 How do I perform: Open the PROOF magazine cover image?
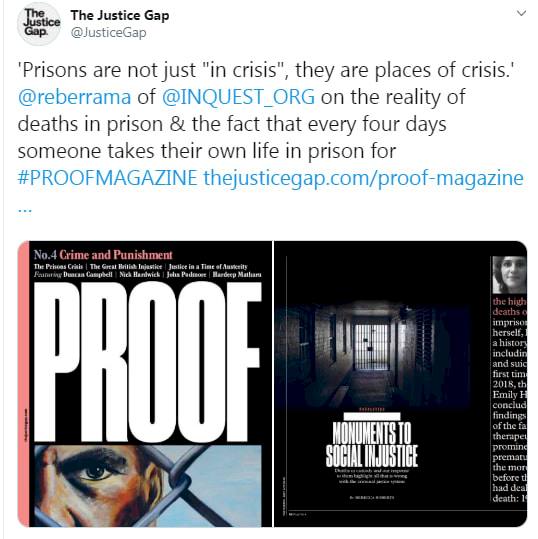coord(145,384)
